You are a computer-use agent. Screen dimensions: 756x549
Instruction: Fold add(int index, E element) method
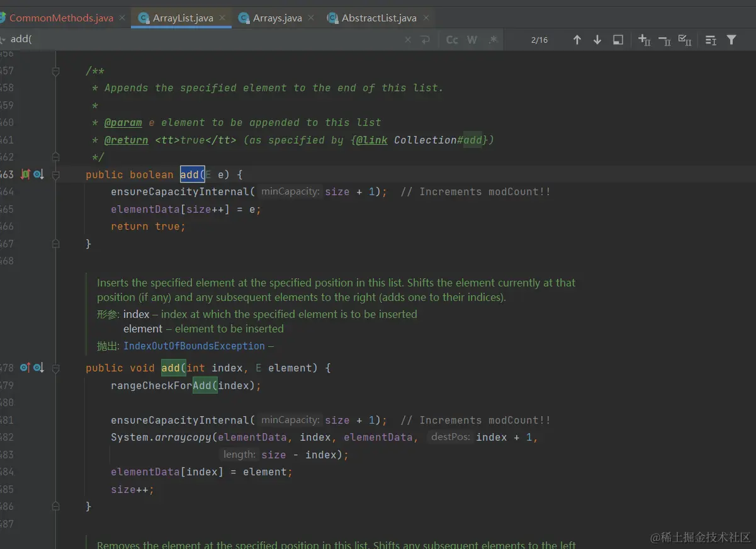click(x=56, y=368)
